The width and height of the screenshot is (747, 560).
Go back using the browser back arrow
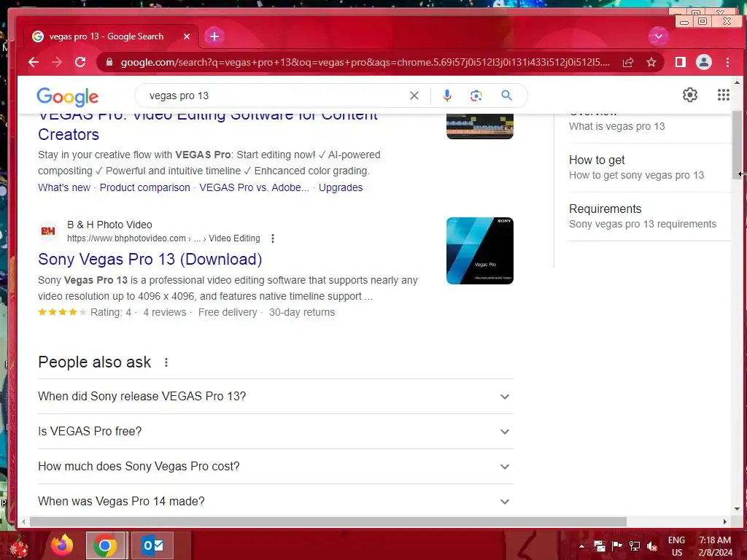coord(34,63)
